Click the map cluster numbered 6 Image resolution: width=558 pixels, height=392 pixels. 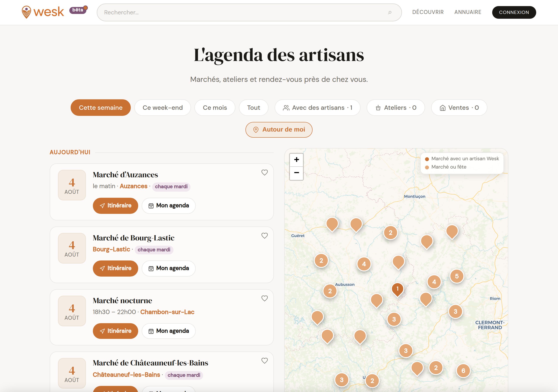pos(463,371)
